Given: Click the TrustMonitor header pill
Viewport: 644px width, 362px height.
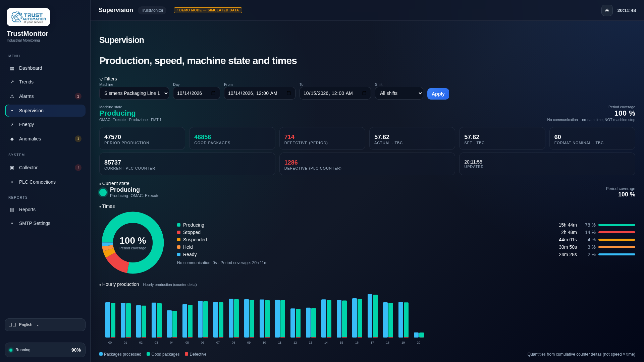Looking at the screenshot, I should point(152,10).
